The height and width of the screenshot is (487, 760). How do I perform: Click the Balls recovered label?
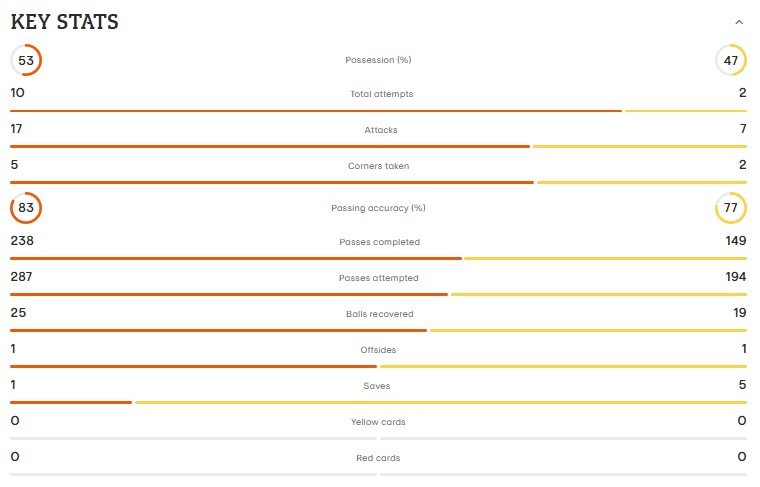pyautogui.click(x=380, y=314)
